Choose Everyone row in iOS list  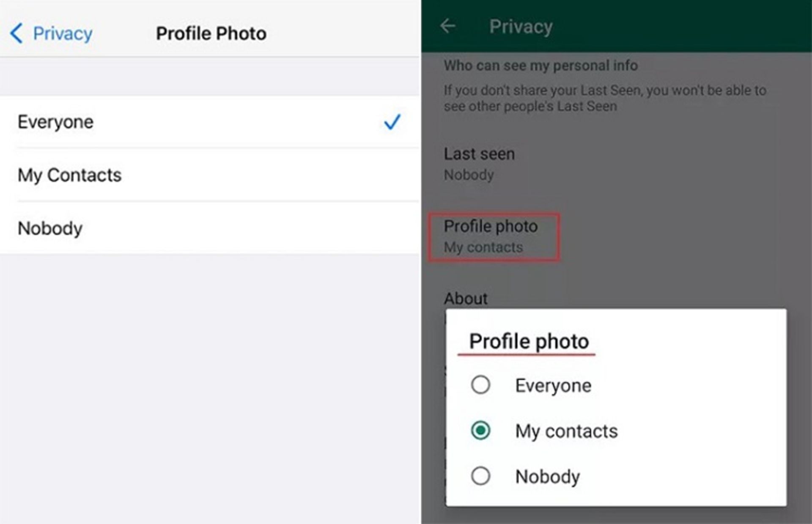click(210, 122)
